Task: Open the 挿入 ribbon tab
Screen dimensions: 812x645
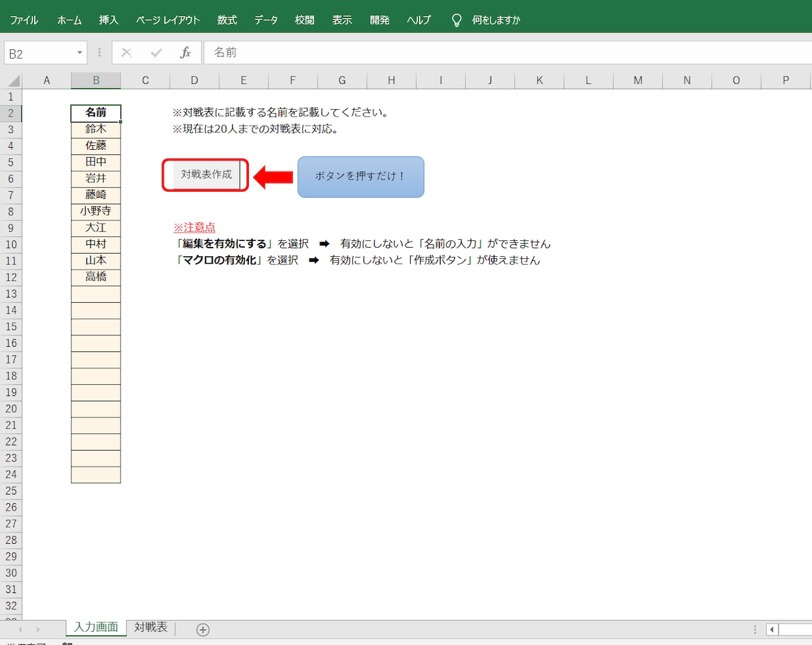Action: pyautogui.click(x=108, y=20)
